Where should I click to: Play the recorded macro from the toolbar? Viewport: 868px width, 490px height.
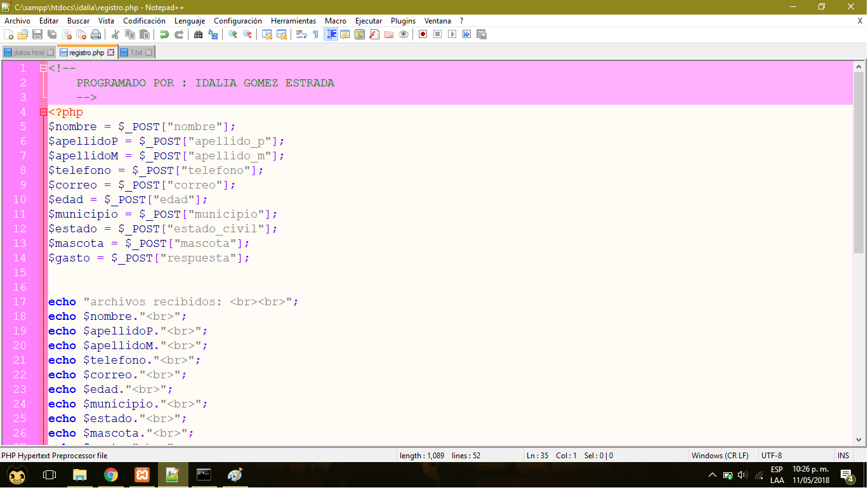[452, 34]
